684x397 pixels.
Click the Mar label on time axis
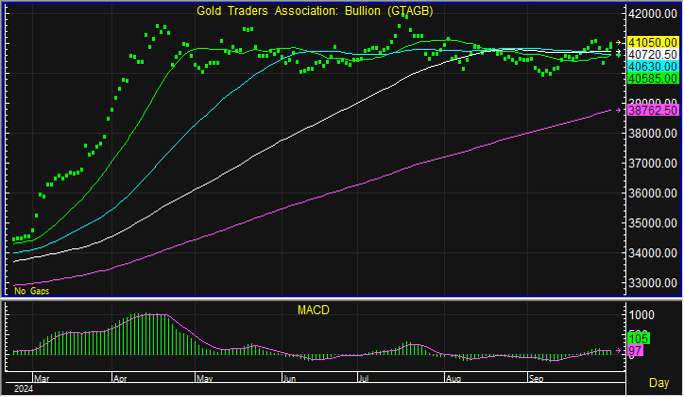click(x=42, y=378)
